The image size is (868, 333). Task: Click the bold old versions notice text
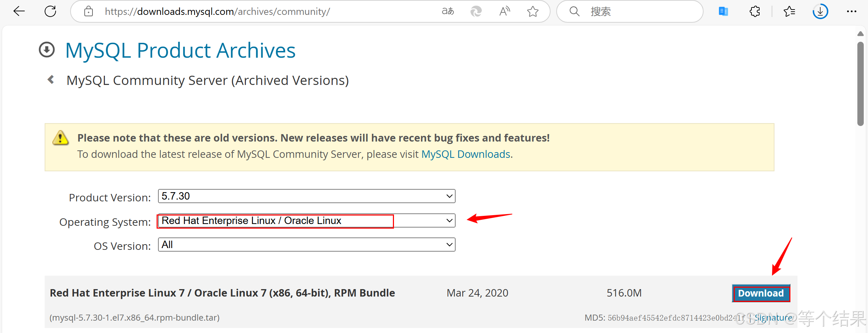tap(314, 138)
